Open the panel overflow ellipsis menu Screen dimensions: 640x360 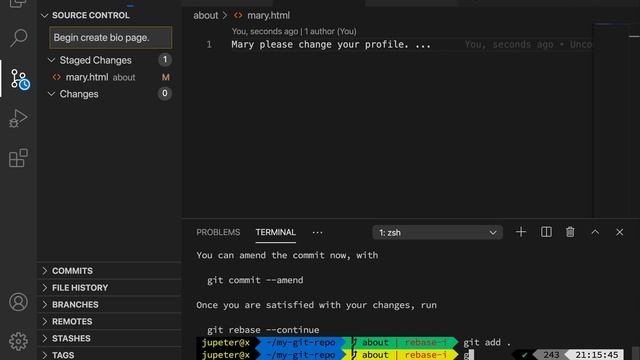click(x=317, y=233)
